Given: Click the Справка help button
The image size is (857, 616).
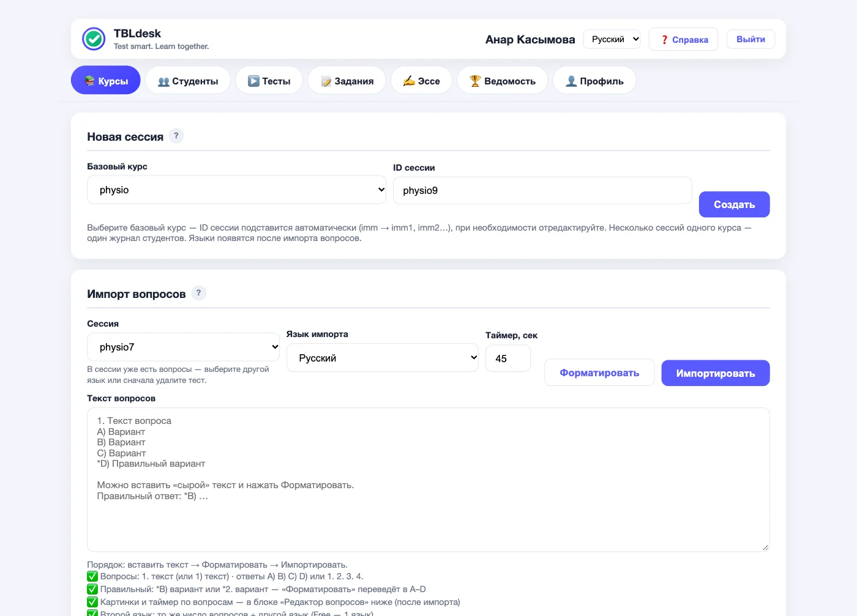Looking at the screenshot, I should (x=684, y=40).
